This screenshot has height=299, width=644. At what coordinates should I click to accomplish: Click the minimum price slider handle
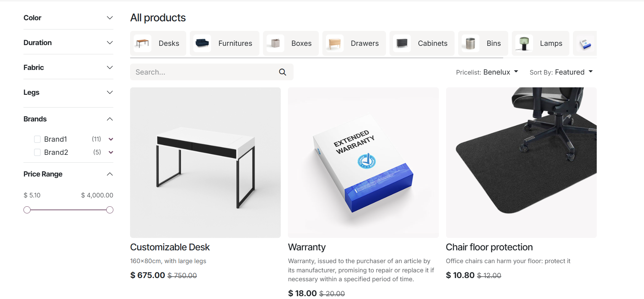pos(27,210)
